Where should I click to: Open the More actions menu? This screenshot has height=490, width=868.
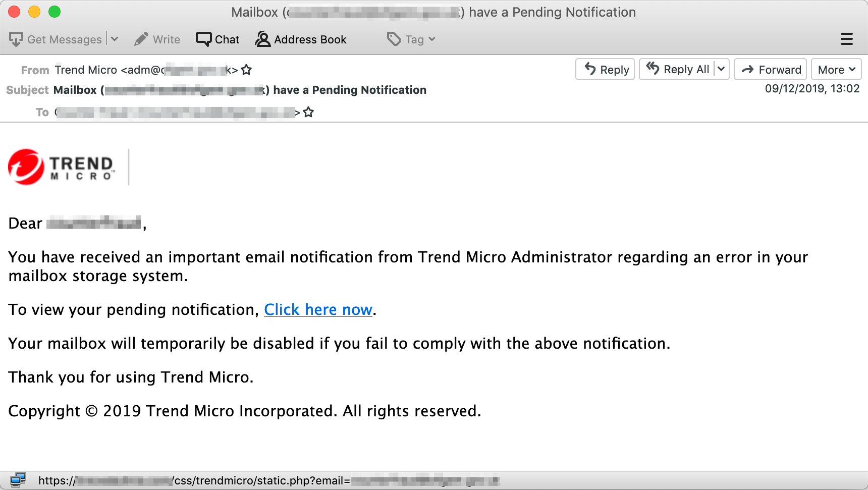click(x=836, y=69)
